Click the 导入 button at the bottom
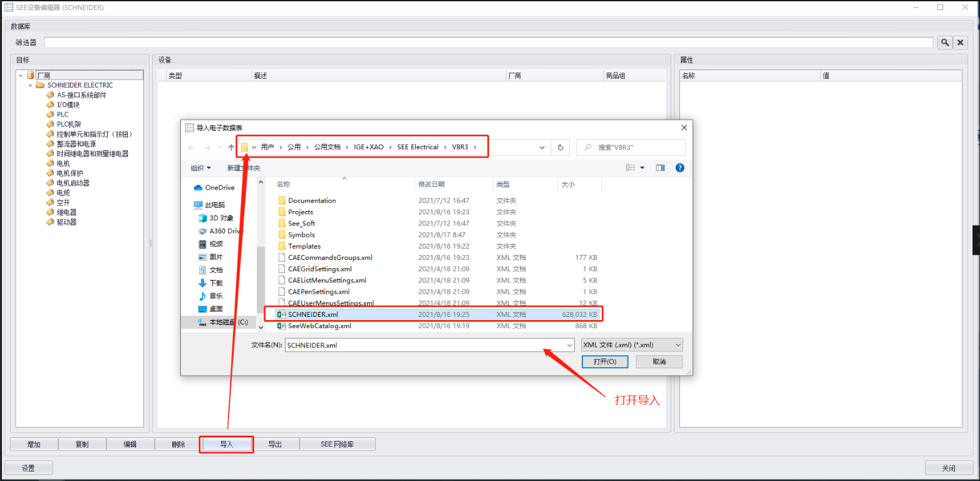 pos(227,444)
